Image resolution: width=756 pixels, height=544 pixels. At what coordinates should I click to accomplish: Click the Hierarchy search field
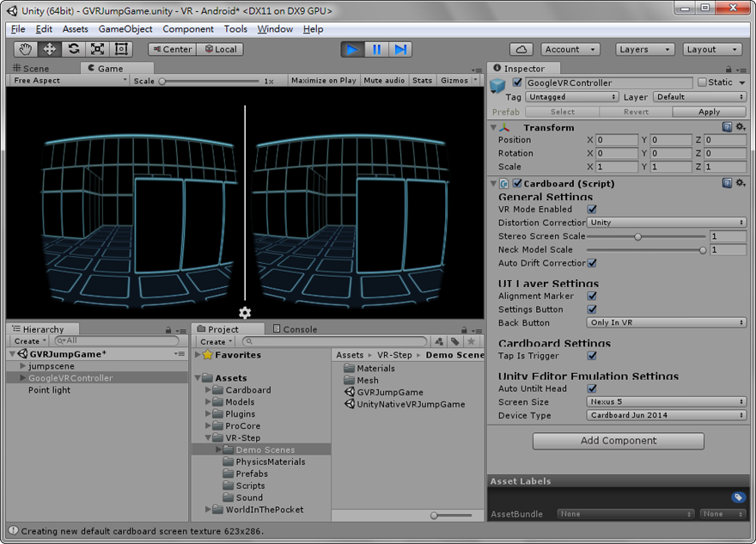[116, 341]
